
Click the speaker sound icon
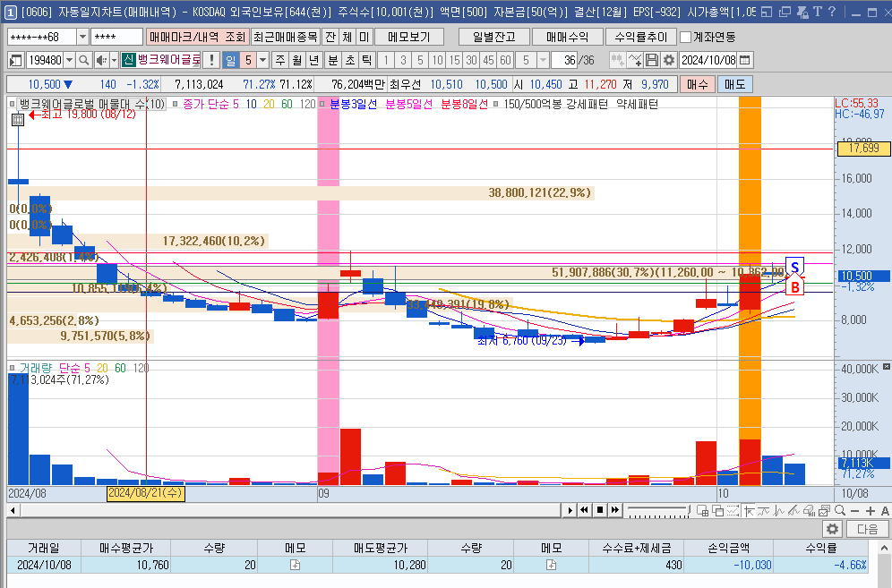101,60
